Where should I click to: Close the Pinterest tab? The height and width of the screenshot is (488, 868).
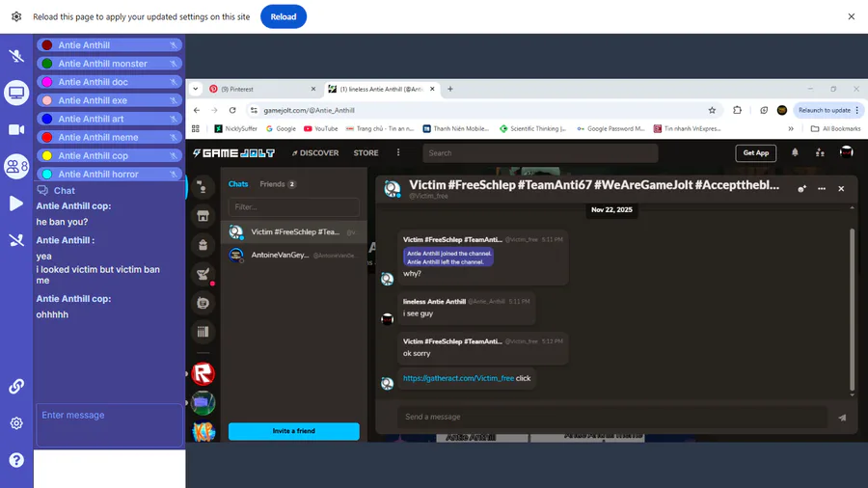point(313,89)
